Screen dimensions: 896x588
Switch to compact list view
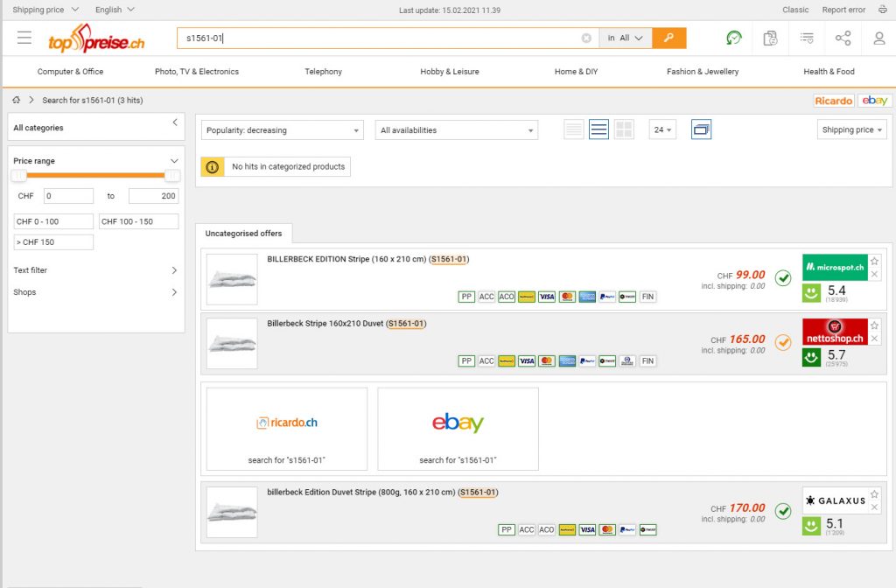point(573,129)
